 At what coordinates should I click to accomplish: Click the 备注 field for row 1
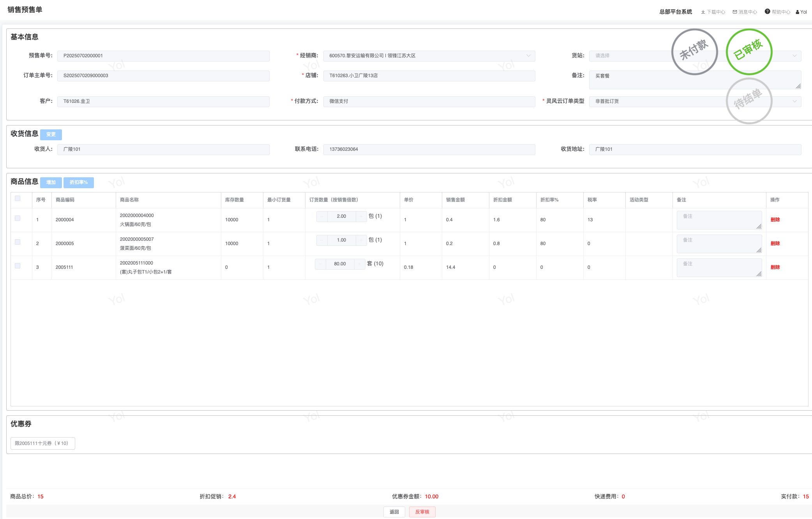[x=718, y=220]
